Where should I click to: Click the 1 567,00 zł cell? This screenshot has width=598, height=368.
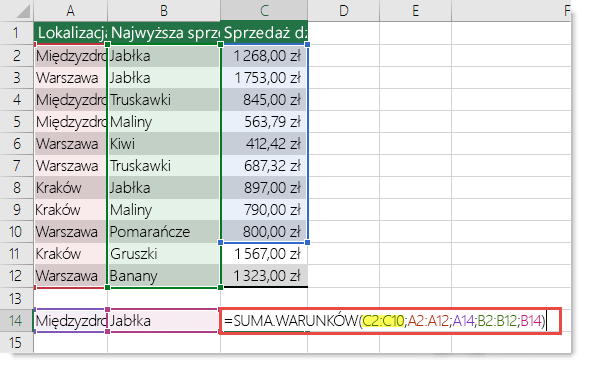264,254
